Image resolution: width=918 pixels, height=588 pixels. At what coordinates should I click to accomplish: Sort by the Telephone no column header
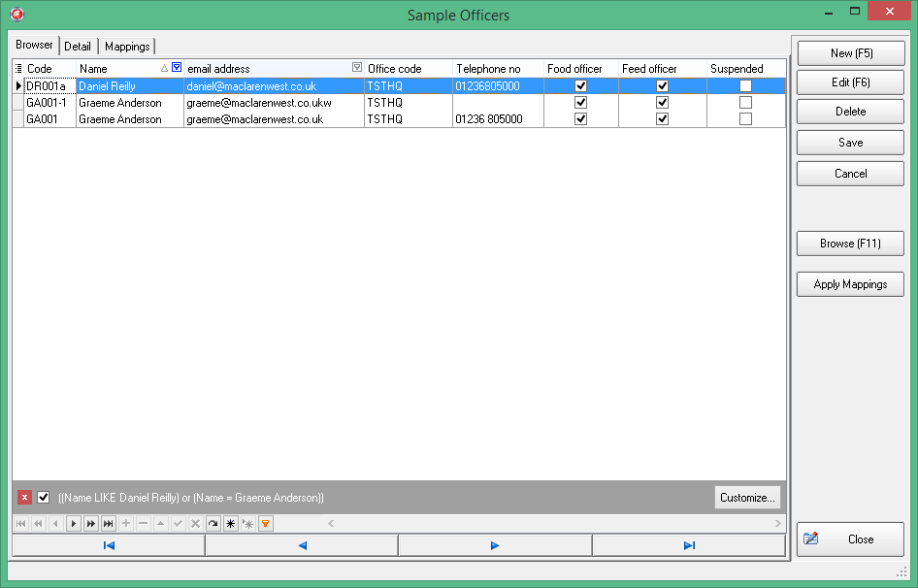pyautogui.click(x=498, y=69)
